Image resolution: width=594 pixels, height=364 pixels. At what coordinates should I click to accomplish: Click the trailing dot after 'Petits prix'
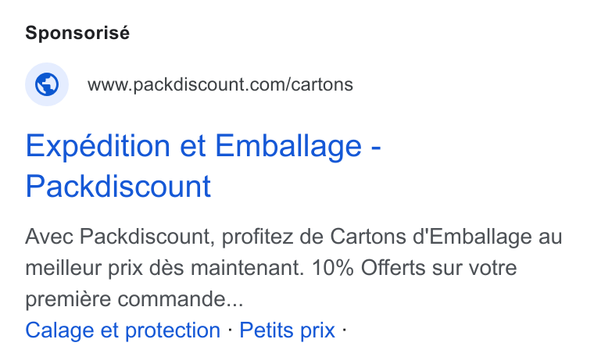[x=344, y=330]
